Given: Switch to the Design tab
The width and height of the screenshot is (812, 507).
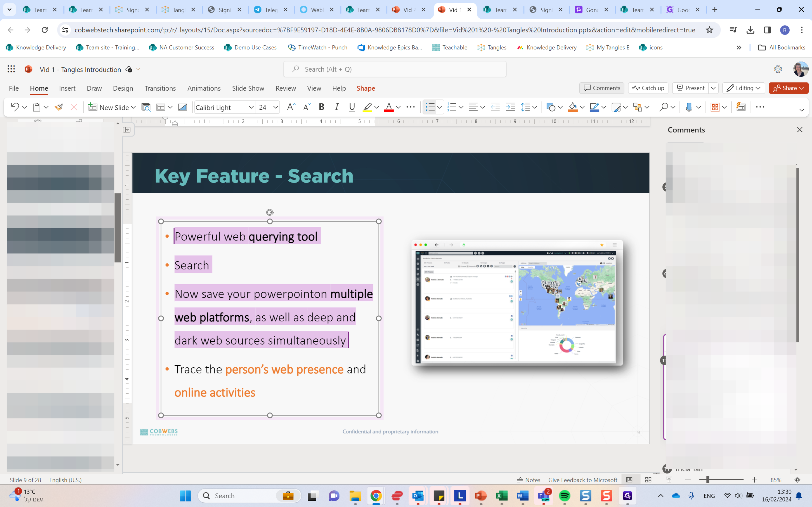Looking at the screenshot, I should click(x=123, y=88).
